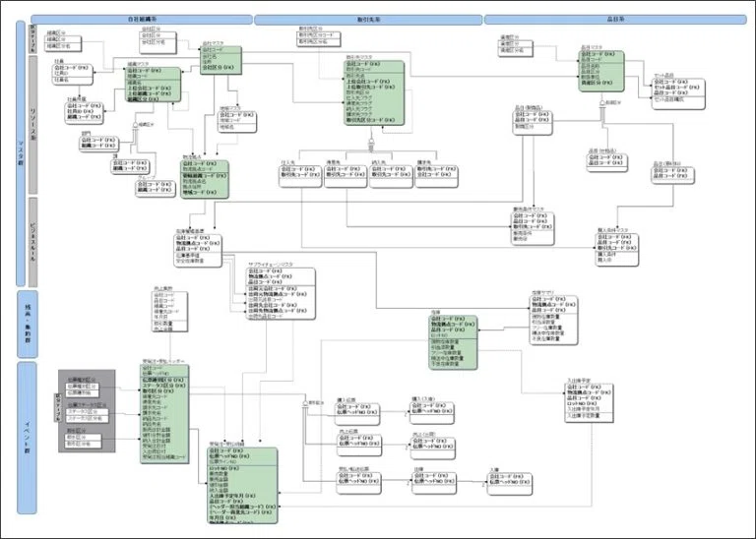756x539 pixels.
Task: Select the 会社マスタ green entity box
Action: [220, 60]
